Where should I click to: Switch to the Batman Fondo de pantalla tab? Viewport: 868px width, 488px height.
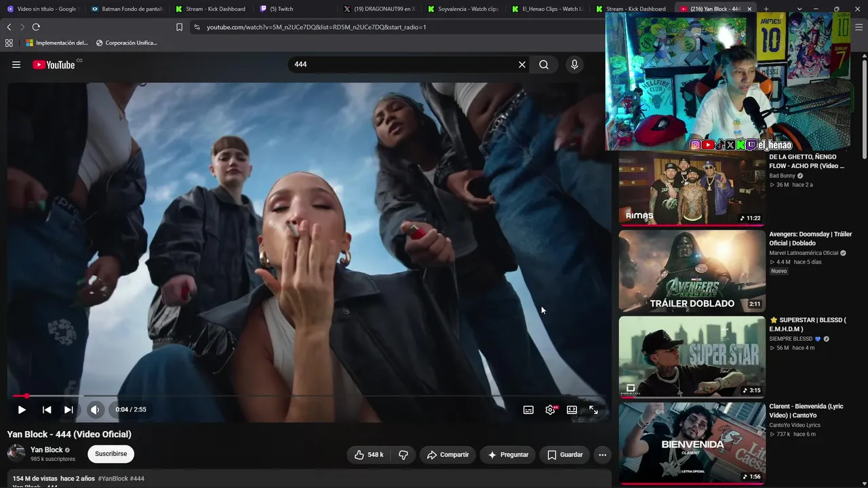[127, 9]
